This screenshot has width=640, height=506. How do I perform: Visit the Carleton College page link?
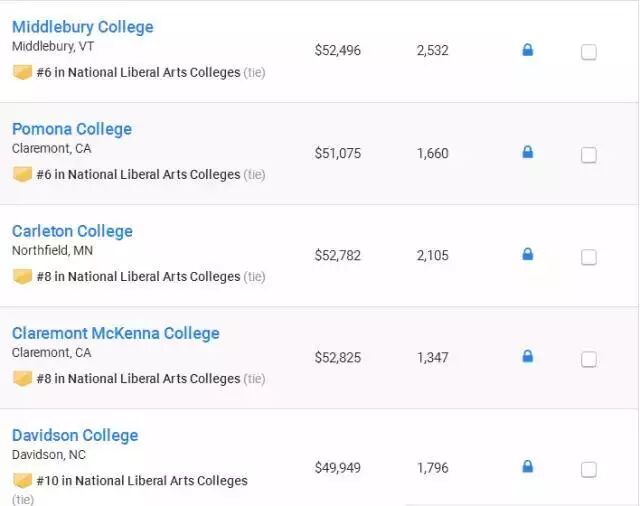tap(72, 231)
